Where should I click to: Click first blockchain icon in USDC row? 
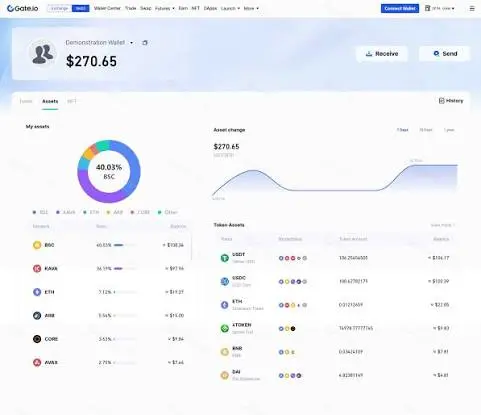(281, 282)
